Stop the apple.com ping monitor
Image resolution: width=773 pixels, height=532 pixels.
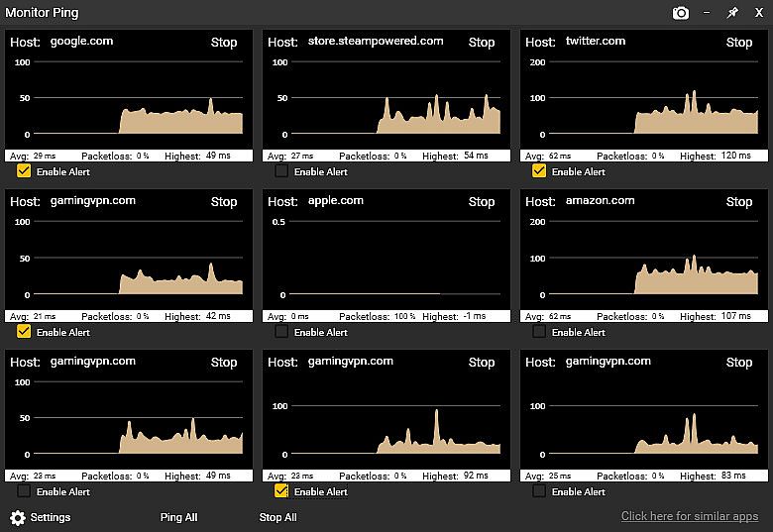coord(482,202)
